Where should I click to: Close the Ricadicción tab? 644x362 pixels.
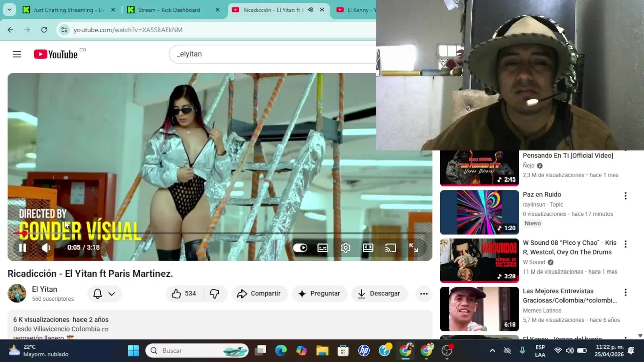pyautogui.click(x=322, y=10)
